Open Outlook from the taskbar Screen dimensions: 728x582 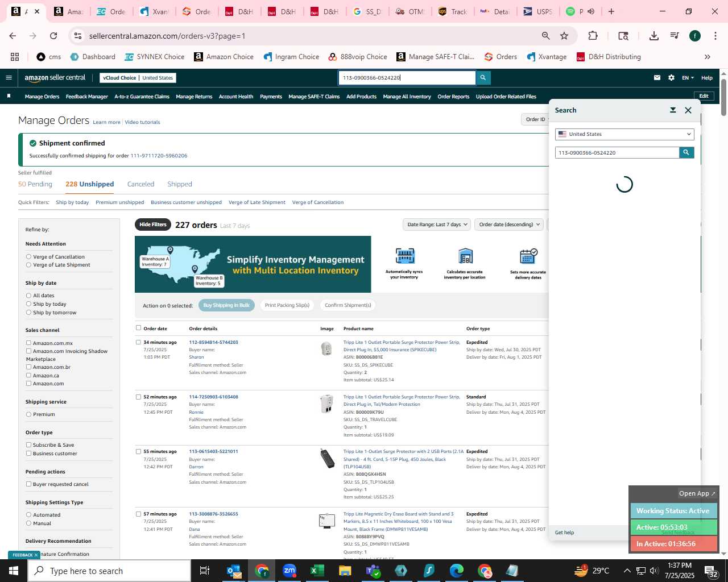[234, 571]
